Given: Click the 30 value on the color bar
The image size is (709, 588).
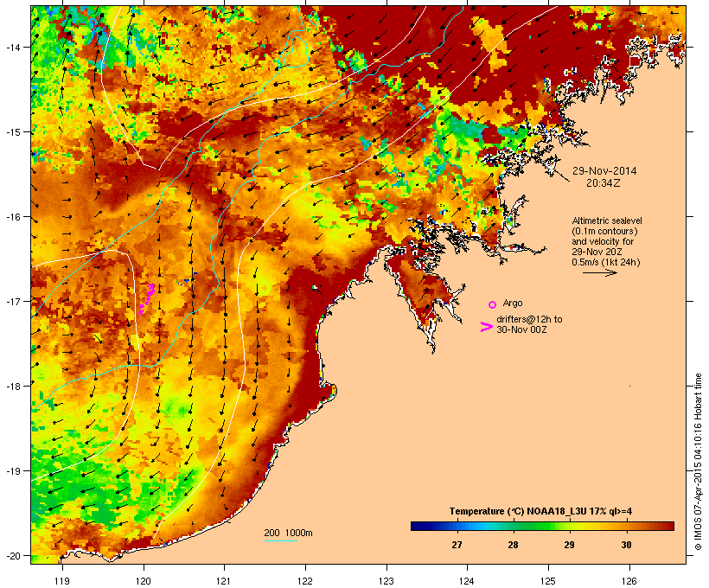Looking at the screenshot, I should click(x=626, y=545).
